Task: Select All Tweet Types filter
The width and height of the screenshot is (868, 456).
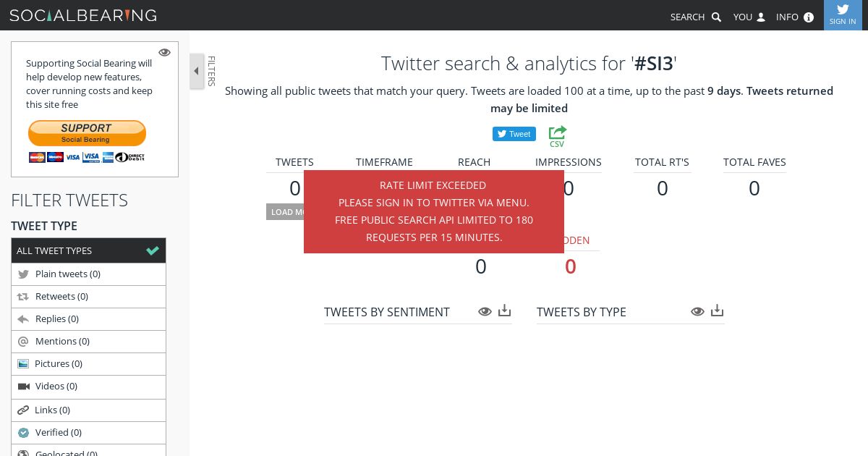Action: [88, 250]
